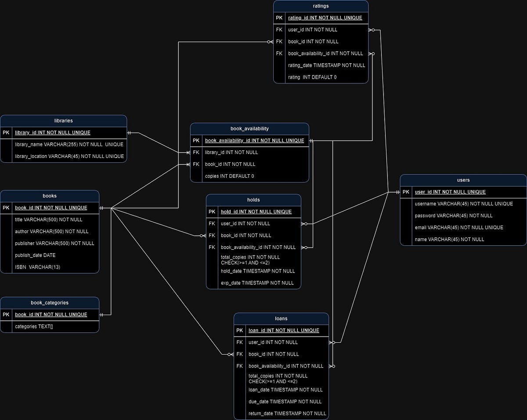This screenshot has height=420, width=527.
Task: Select email VARCHAR(45) NOT NULL UNIQUE row
Action: (x=463, y=227)
